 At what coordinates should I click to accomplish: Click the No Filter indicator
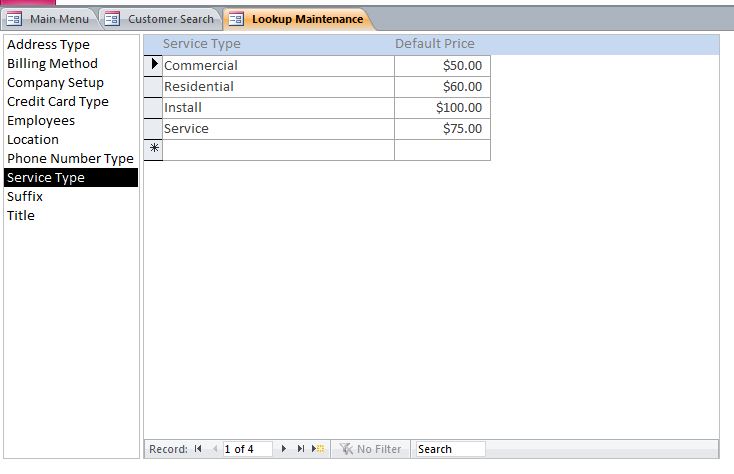coord(371,449)
